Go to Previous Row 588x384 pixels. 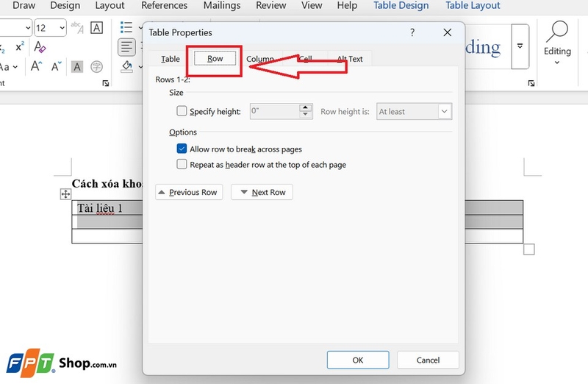pos(189,192)
